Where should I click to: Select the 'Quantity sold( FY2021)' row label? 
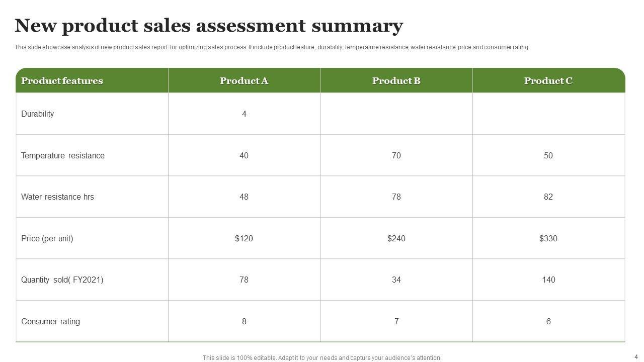click(62, 280)
